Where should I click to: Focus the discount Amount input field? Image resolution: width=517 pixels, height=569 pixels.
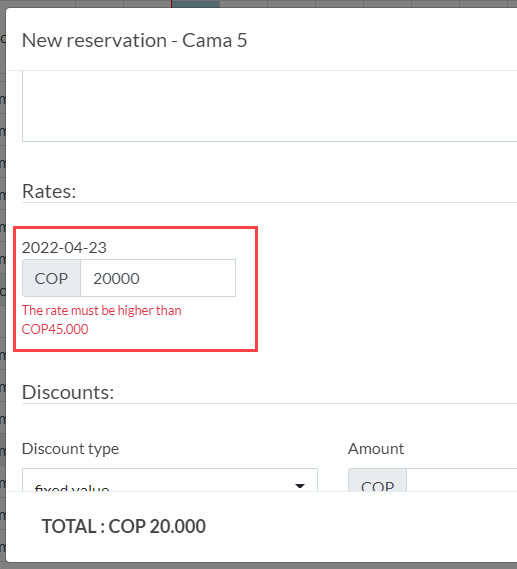tap(461, 480)
